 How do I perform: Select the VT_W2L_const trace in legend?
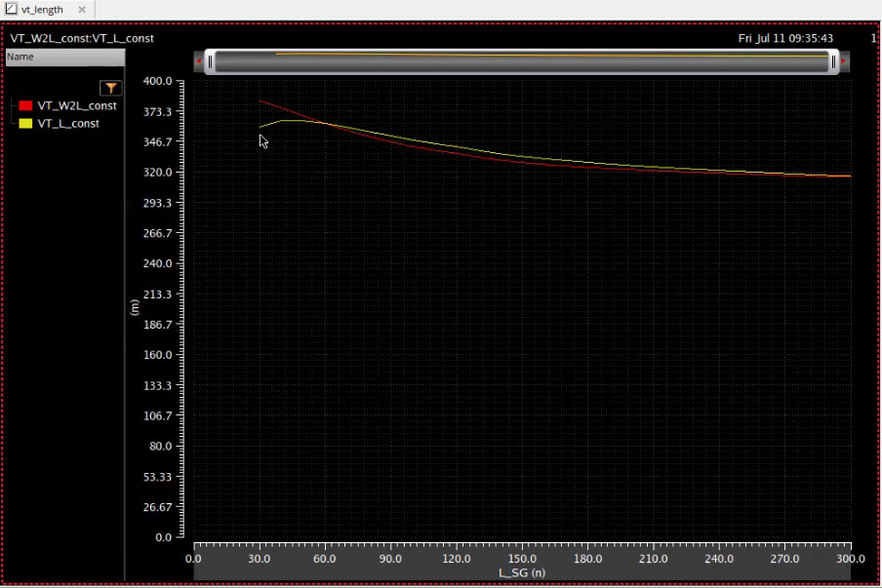click(x=76, y=105)
